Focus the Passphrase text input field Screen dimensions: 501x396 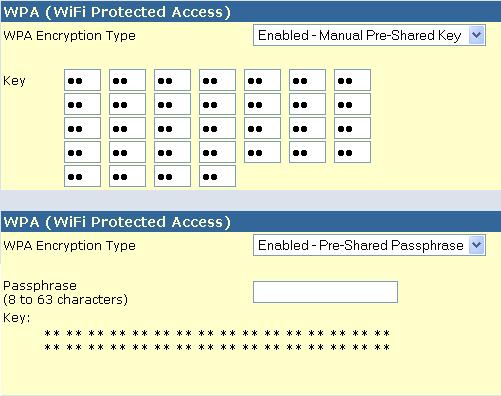(325, 292)
